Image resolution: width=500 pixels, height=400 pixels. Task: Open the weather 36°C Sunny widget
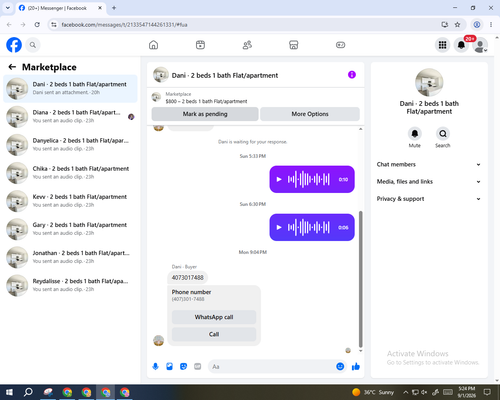pyautogui.click(x=373, y=392)
